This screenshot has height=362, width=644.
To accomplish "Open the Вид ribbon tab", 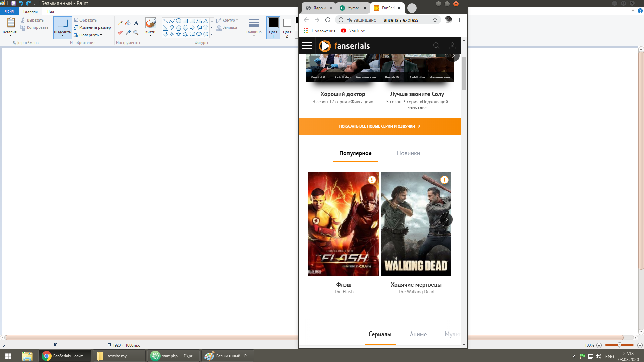I will 51,11.
